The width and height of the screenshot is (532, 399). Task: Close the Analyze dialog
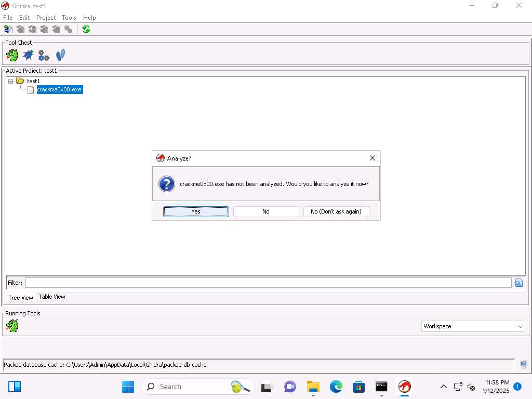(x=372, y=158)
